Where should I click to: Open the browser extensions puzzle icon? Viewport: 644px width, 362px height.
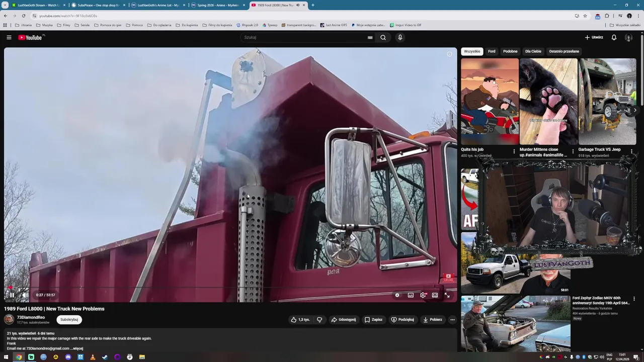coord(607,16)
